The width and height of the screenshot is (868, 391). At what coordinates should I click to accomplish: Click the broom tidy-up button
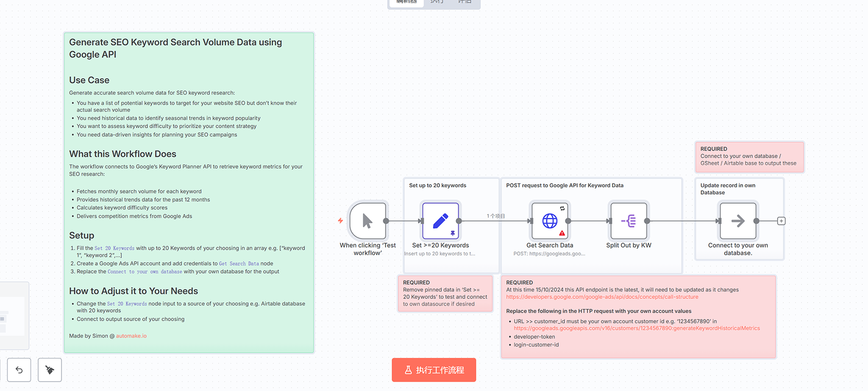50,370
